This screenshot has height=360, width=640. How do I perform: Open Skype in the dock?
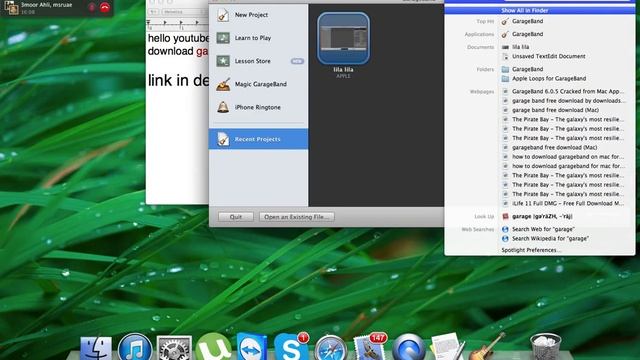click(291, 347)
